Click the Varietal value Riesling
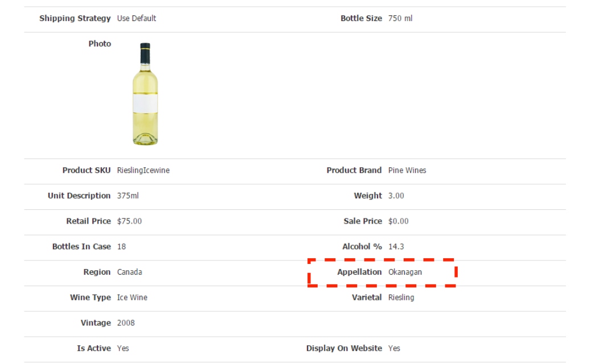The height and width of the screenshot is (364, 615). point(401,297)
